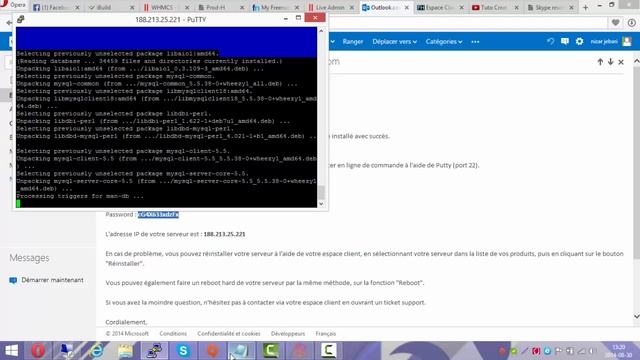Click the download indicator icon in Opera
640x360 pixels.
click(x=632, y=23)
